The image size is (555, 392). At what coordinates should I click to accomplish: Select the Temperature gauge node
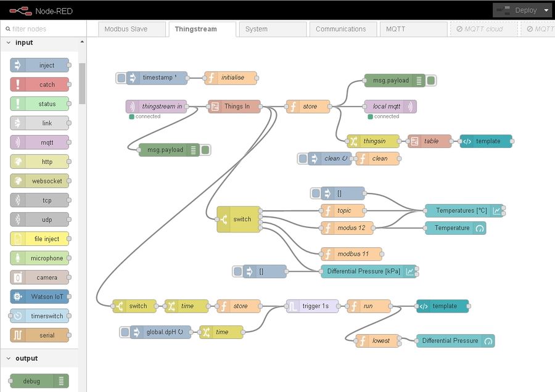pyautogui.click(x=456, y=228)
